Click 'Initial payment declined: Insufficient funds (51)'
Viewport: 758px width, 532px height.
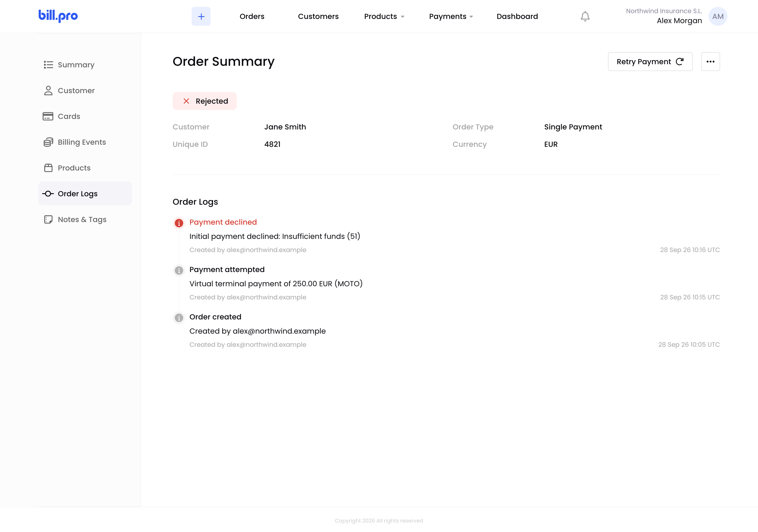tap(275, 236)
